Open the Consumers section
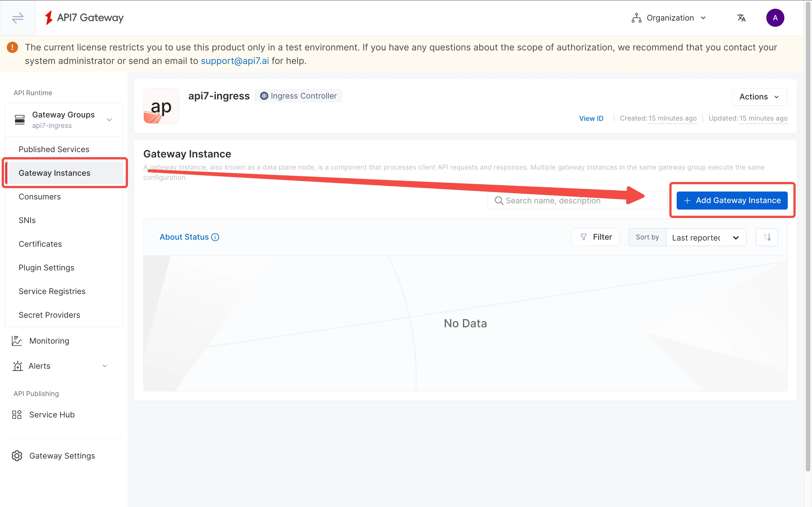812x507 pixels. point(40,197)
